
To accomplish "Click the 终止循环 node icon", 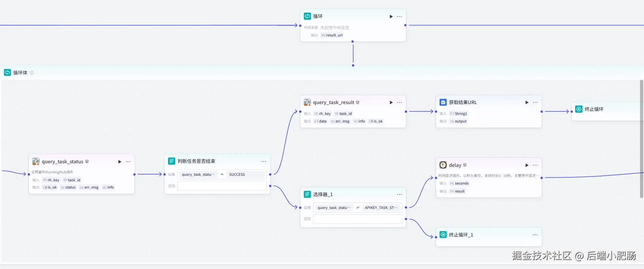I will coord(579,109).
